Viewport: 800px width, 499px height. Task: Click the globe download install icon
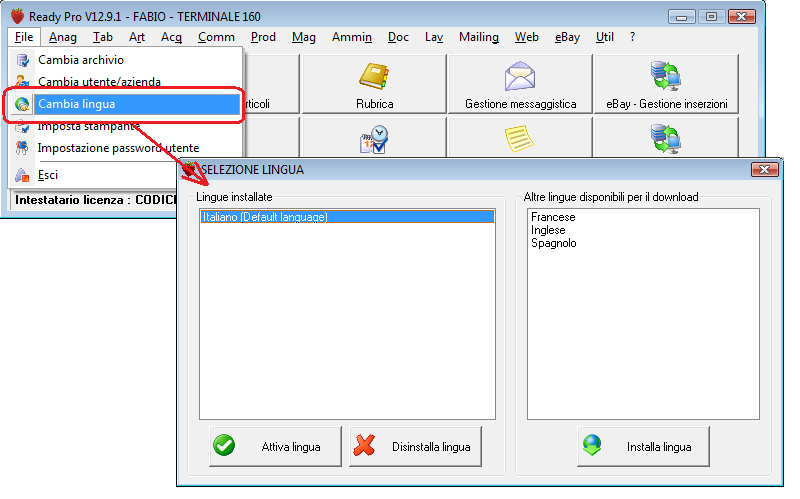tap(592, 445)
